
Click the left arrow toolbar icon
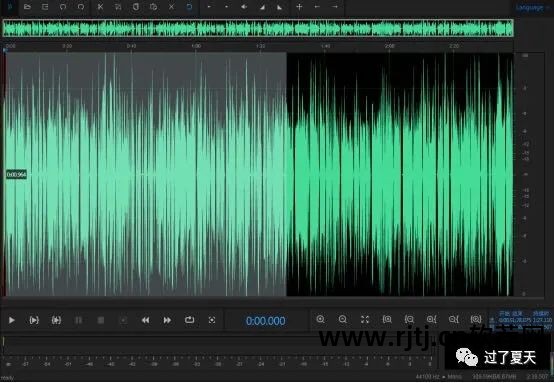tap(317, 7)
